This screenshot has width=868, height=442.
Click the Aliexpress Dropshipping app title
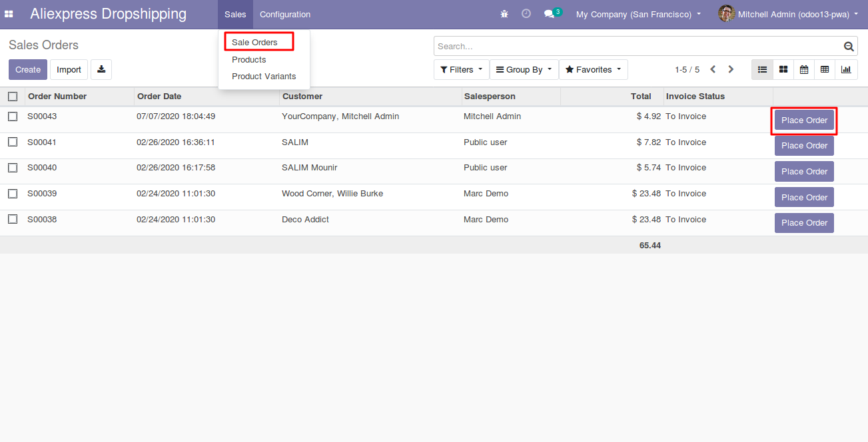pos(109,14)
